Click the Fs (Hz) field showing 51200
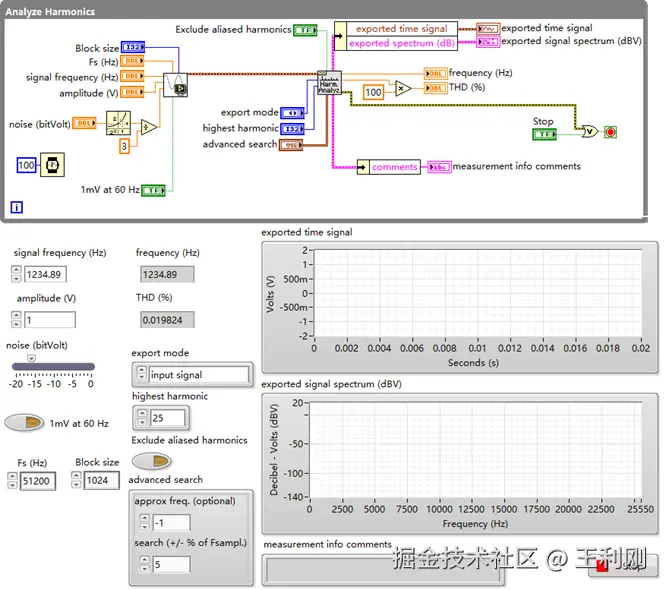 click(38, 481)
